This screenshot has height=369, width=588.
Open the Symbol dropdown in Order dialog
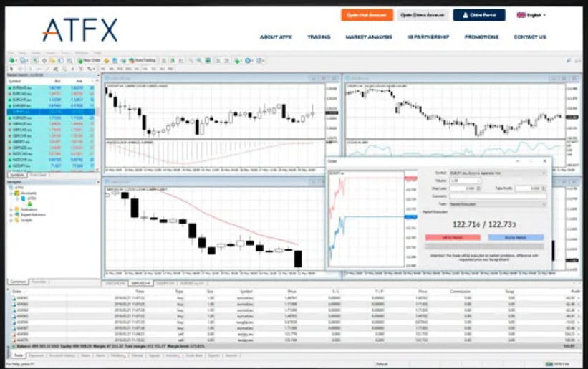point(498,173)
